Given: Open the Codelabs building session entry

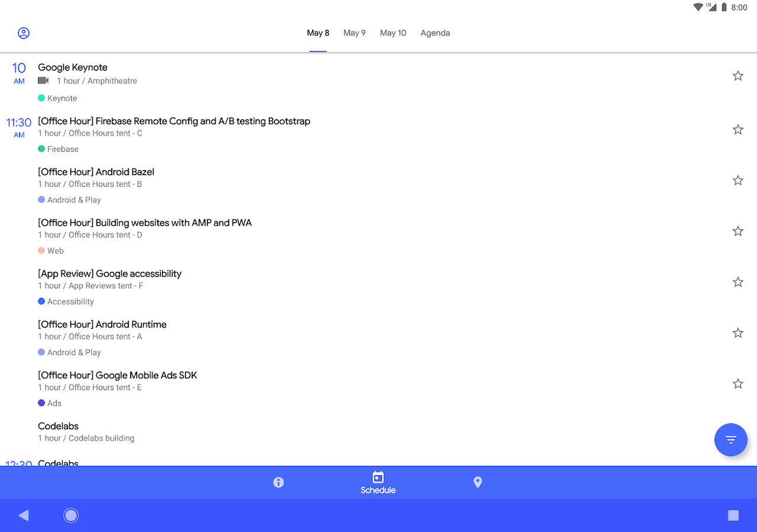Looking at the screenshot, I should click(x=378, y=432).
